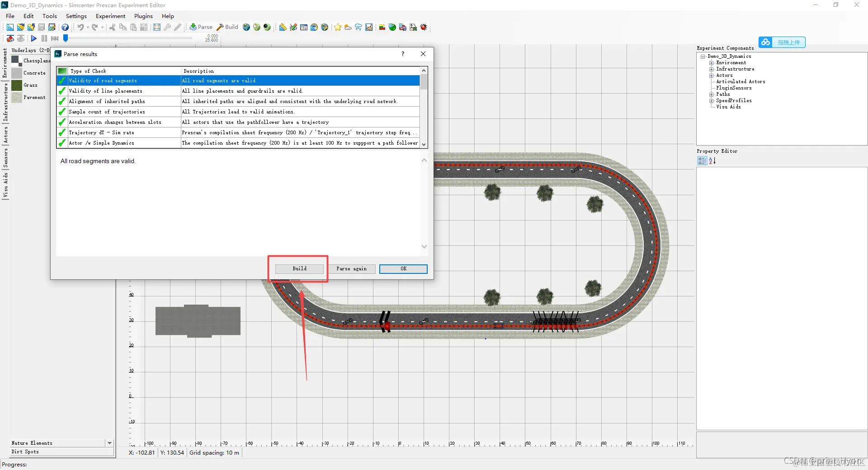Expand the Paths tree node
This screenshot has width=868, height=470.
[x=712, y=94]
